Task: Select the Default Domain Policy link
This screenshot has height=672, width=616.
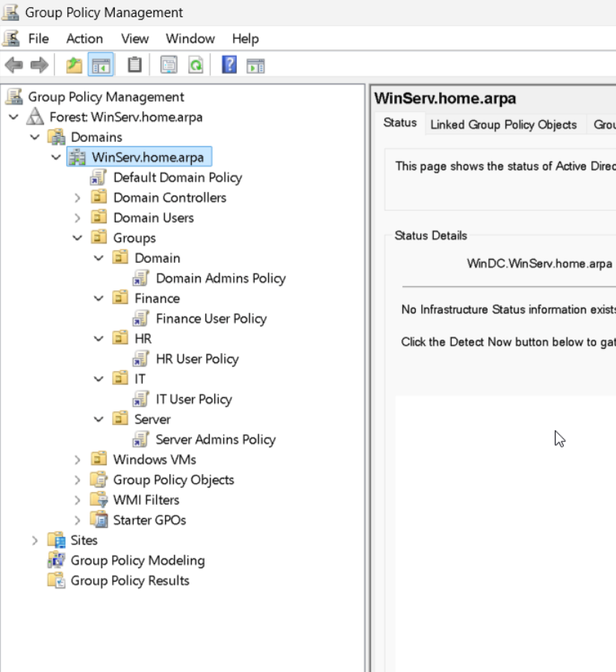Action: click(177, 178)
